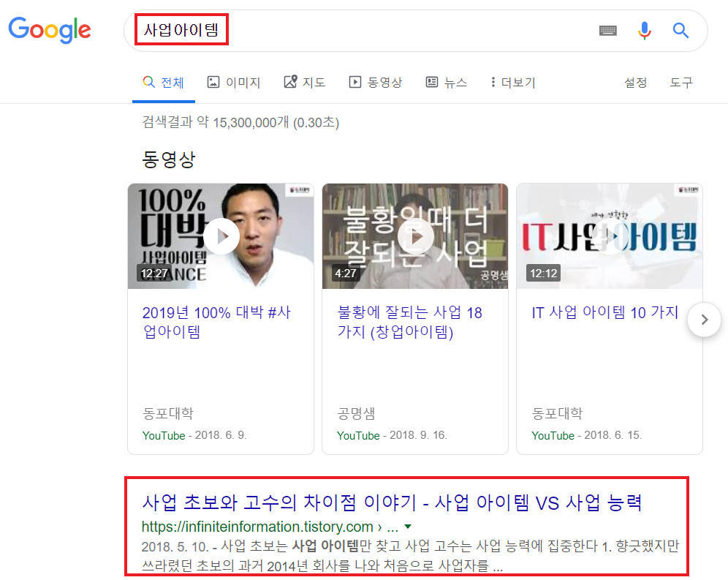Click YouTube - 2018. 6. 15. source text
The width and height of the screenshot is (728, 580).
[586, 435]
